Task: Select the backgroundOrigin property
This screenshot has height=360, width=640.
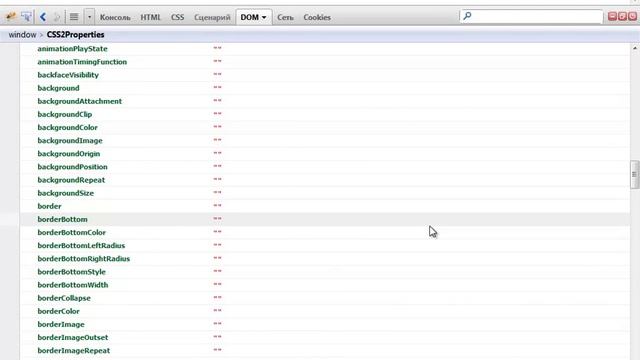Action: [69, 153]
